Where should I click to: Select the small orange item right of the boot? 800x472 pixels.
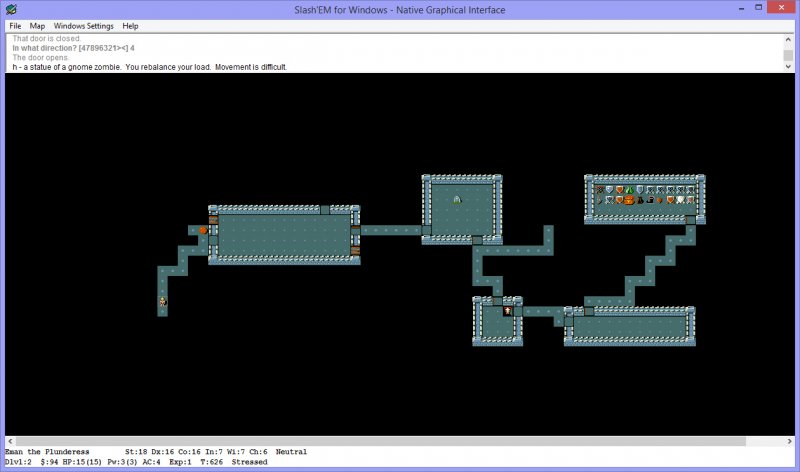pyautogui.click(x=660, y=200)
